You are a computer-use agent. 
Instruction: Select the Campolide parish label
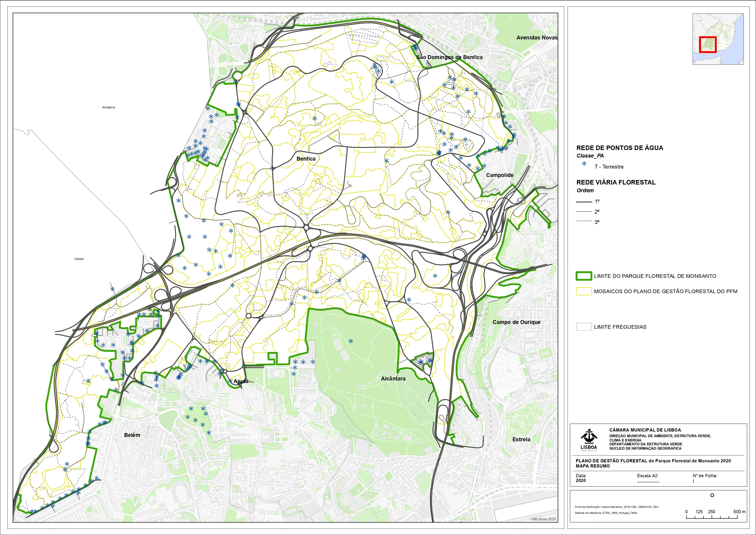point(500,175)
